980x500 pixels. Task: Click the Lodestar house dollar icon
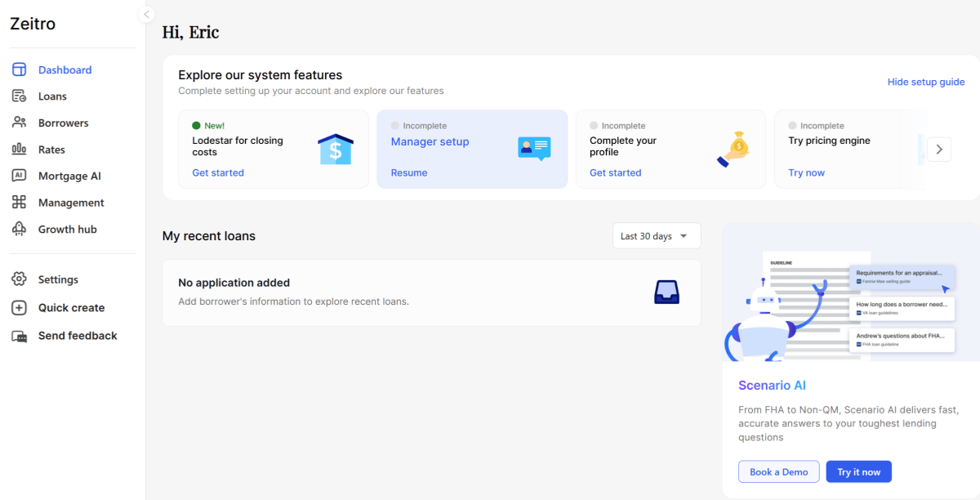(x=335, y=150)
